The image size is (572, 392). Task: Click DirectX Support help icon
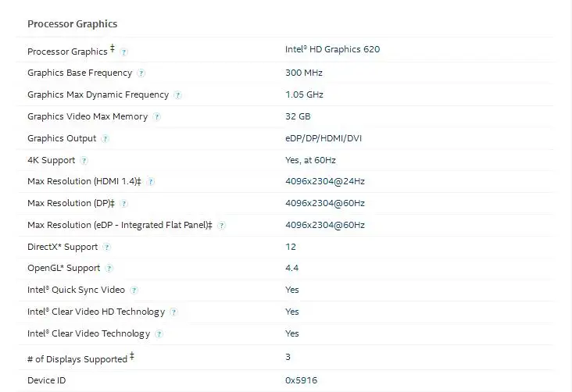[x=106, y=248]
